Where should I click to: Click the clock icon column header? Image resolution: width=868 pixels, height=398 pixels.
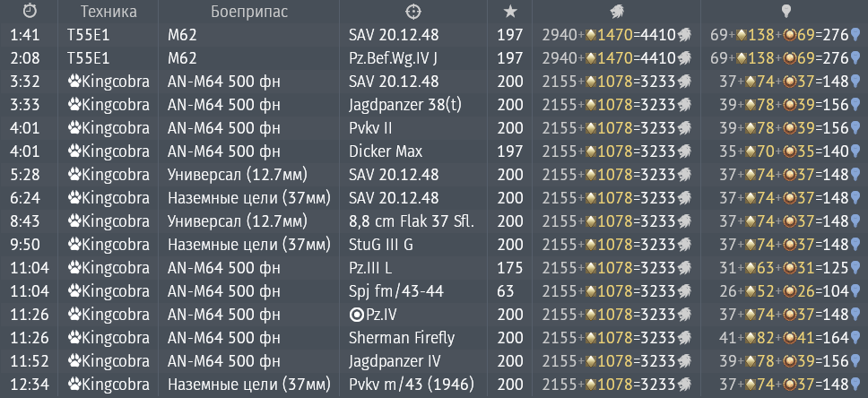[29, 11]
